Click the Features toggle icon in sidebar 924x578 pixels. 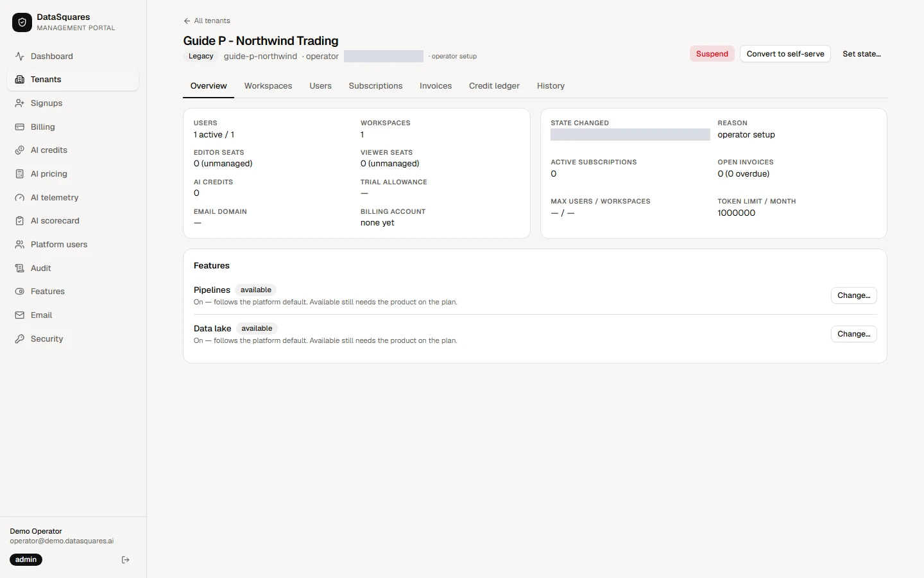pyautogui.click(x=20, y=292)
